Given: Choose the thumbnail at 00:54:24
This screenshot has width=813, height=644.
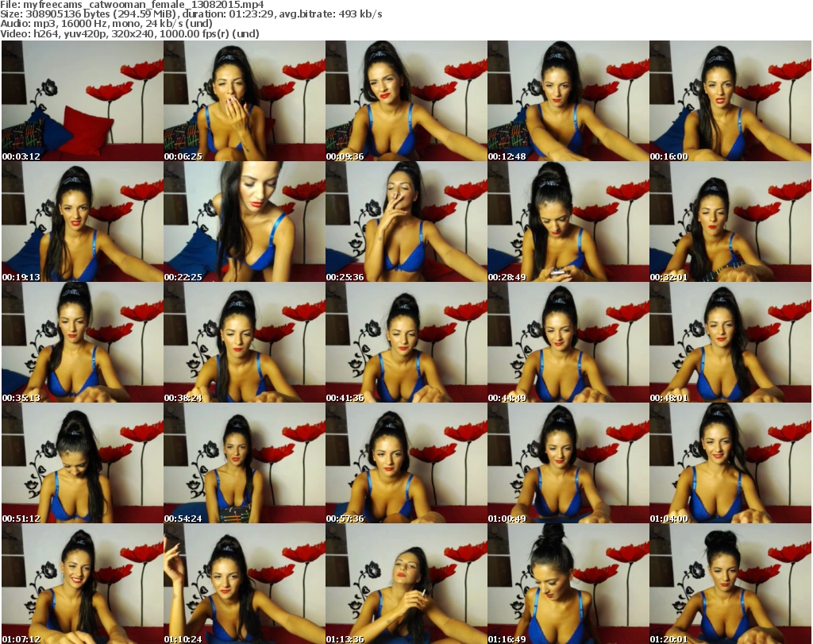Looking at the screenshot, I should click(245, 463).
